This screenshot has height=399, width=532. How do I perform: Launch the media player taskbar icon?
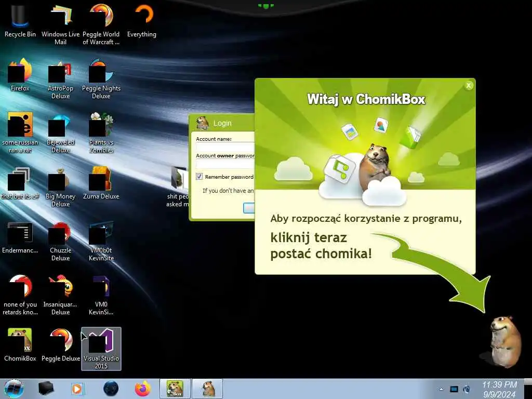point(77,389)
